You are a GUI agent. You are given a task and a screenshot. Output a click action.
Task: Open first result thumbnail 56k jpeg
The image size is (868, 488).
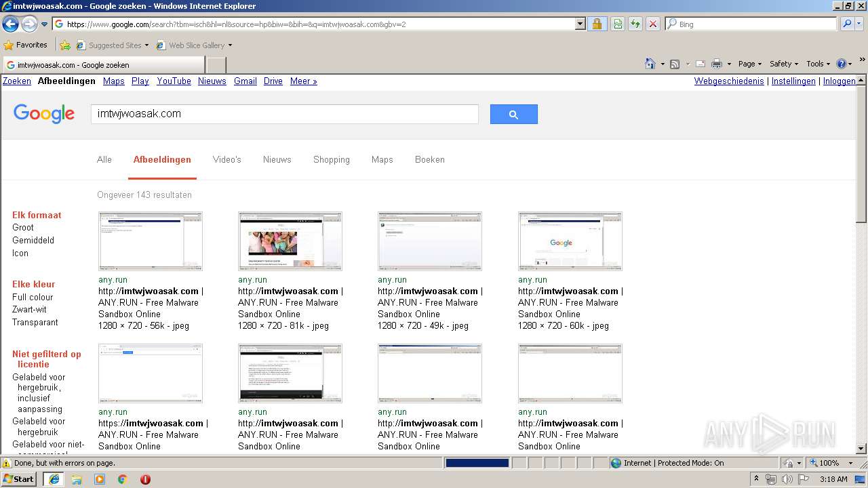coord(151,241)
